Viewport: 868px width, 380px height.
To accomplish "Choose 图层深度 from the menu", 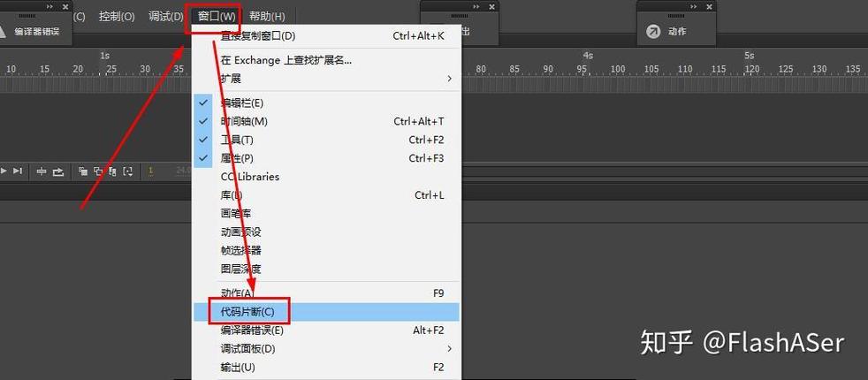I will [x=326, y=269].
